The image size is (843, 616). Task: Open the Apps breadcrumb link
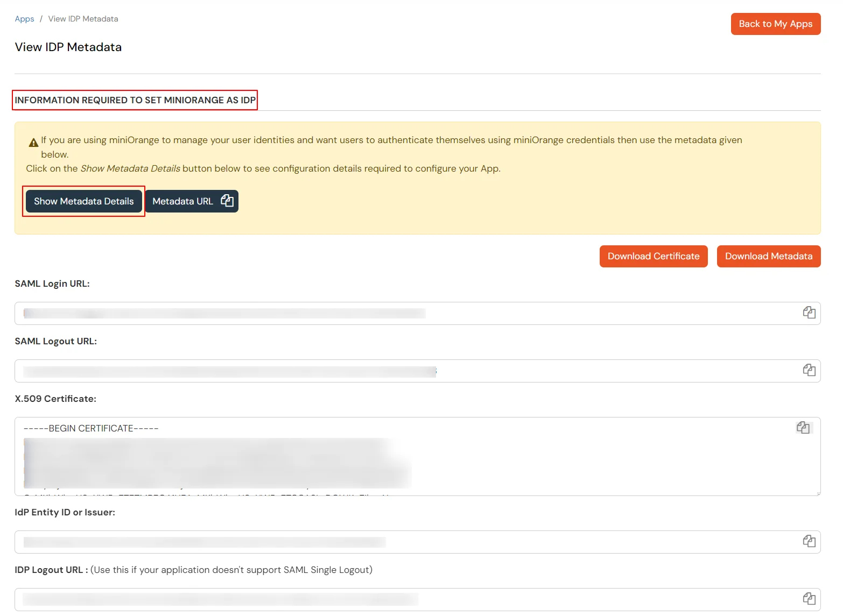(x=24, y=18)
